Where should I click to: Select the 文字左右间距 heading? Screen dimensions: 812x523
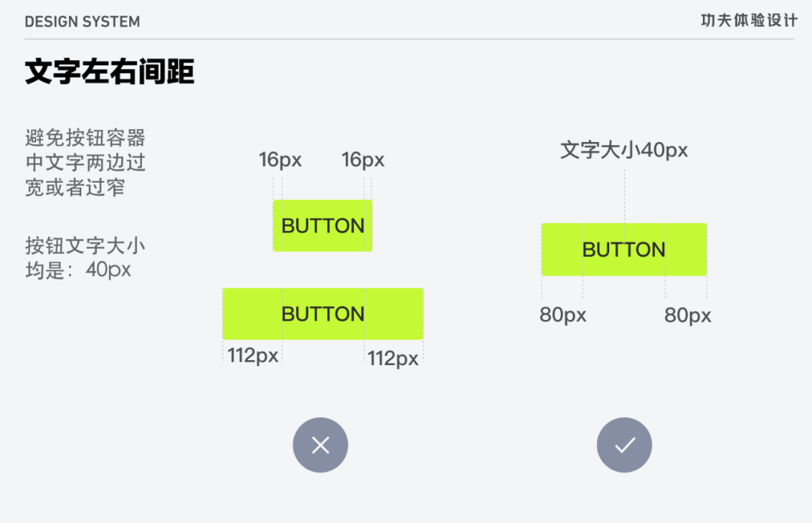pos(110,73)
